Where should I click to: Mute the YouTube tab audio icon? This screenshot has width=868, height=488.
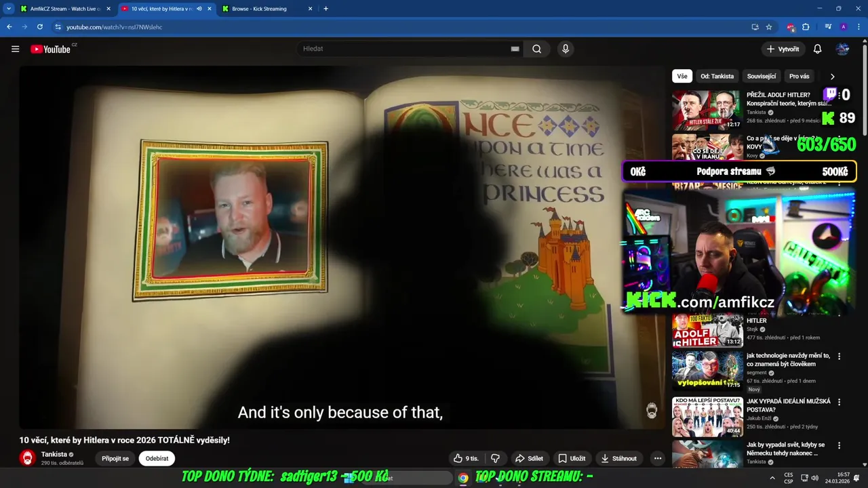coord(199,9)
